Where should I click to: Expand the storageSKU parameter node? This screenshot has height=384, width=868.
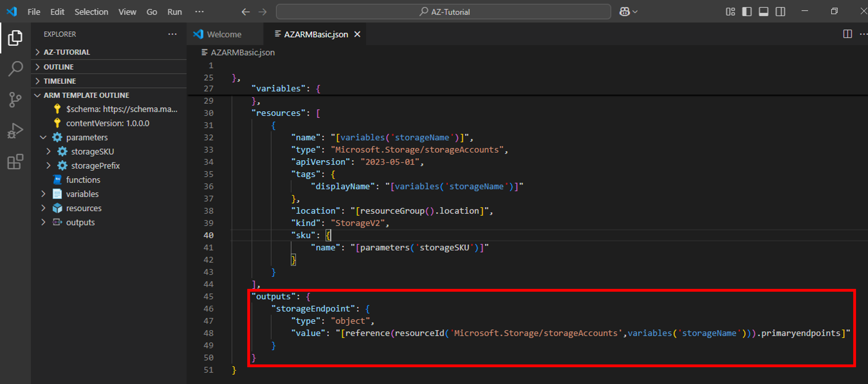tap(49, 151)
